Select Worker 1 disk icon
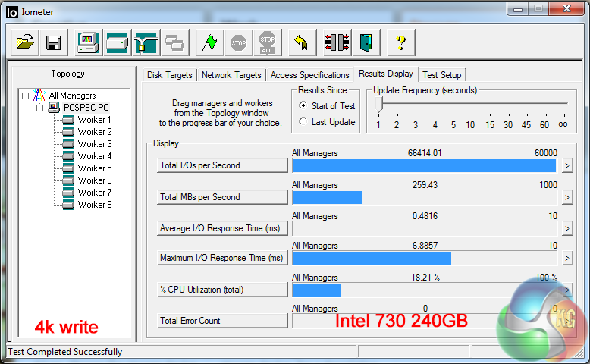 pos(68,120)
